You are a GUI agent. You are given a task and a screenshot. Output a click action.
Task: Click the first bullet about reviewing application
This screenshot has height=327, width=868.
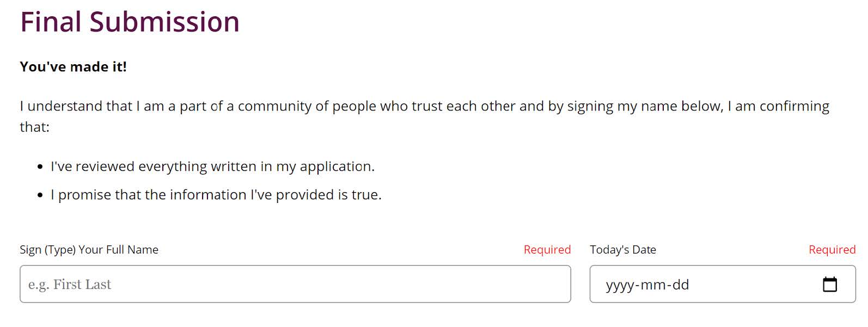212,166
